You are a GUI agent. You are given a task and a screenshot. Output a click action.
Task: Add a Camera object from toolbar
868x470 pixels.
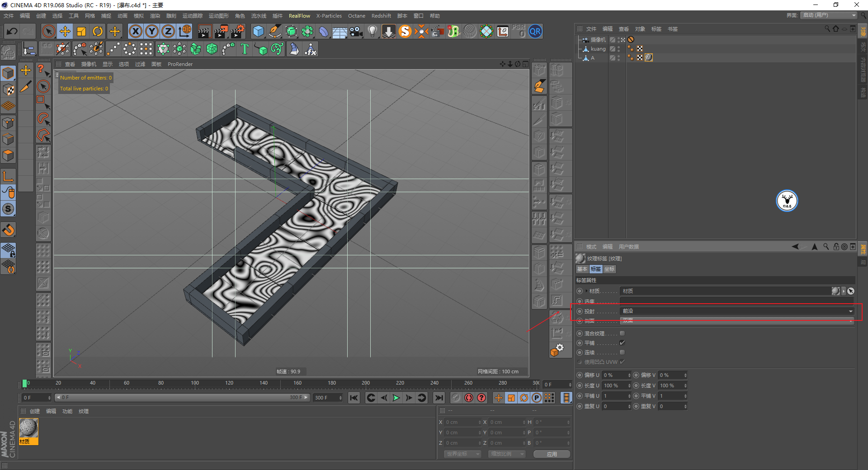click(x=356, y=31)
